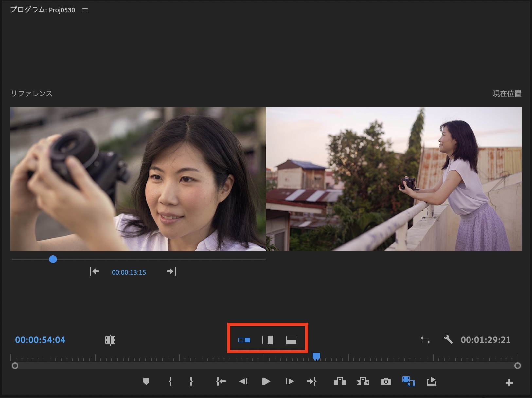Screen dimensions: 532x398
Task: Click the shot or frame comparison icon
Action: click(110, 340)
